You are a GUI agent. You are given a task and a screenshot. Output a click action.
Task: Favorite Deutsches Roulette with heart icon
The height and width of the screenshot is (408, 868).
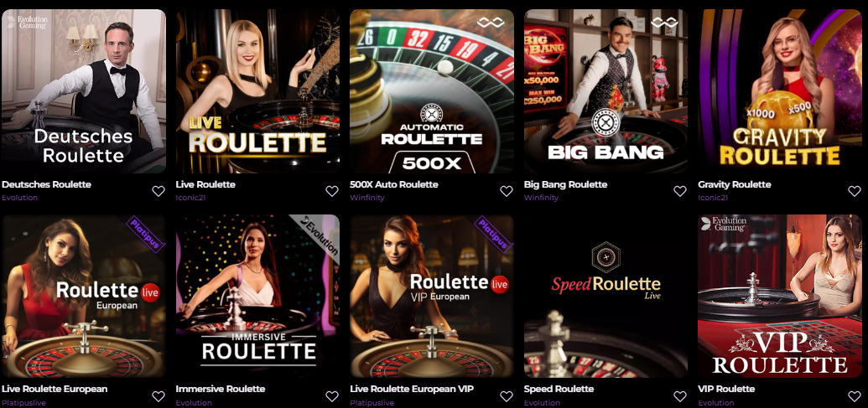tap(159, 191)
